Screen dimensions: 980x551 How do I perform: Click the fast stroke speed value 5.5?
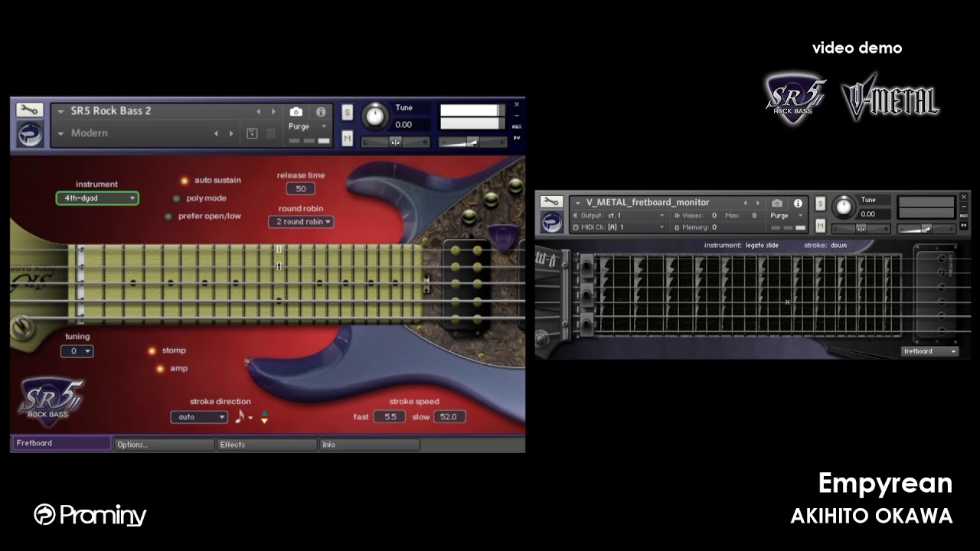pos(389,417)
